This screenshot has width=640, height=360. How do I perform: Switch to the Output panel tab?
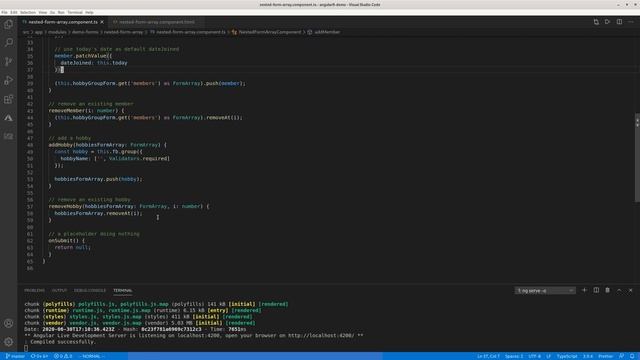click(59, 291)
